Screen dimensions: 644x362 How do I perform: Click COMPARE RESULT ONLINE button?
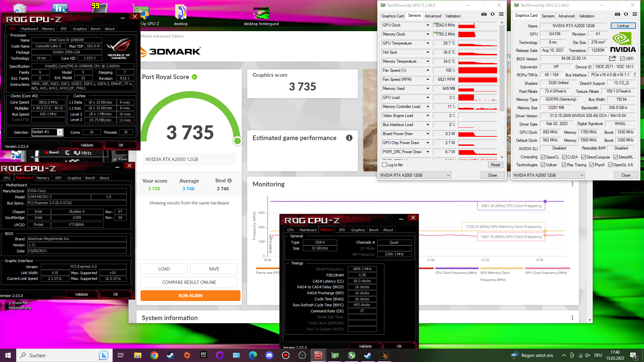[x=189, y=282]
